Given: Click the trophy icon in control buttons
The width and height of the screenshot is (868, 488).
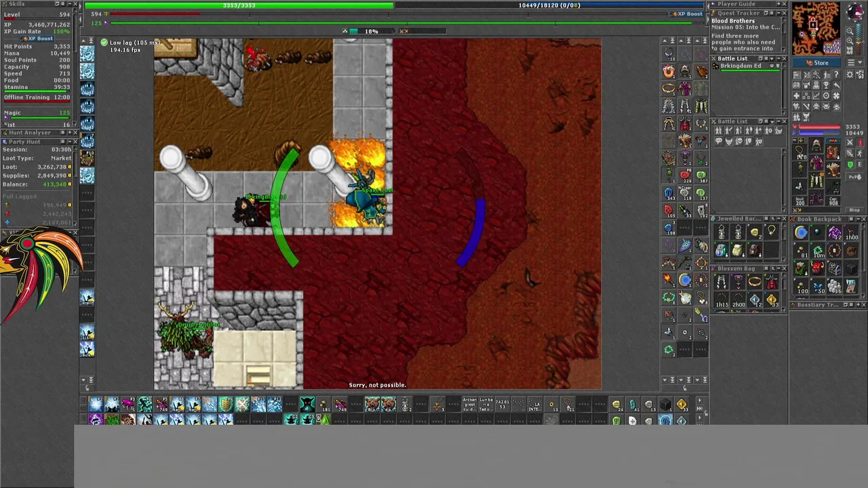Looking at the screenshot, I should click(826, 85).
